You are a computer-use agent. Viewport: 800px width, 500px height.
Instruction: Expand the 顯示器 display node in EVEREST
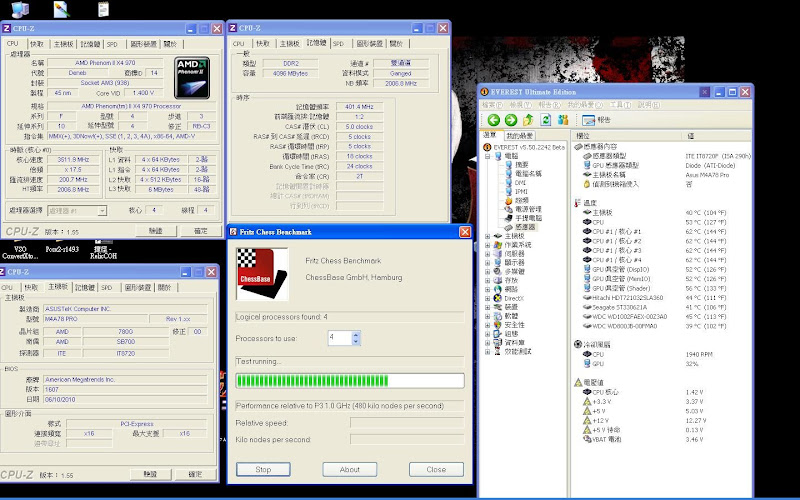tap(487, 263)
